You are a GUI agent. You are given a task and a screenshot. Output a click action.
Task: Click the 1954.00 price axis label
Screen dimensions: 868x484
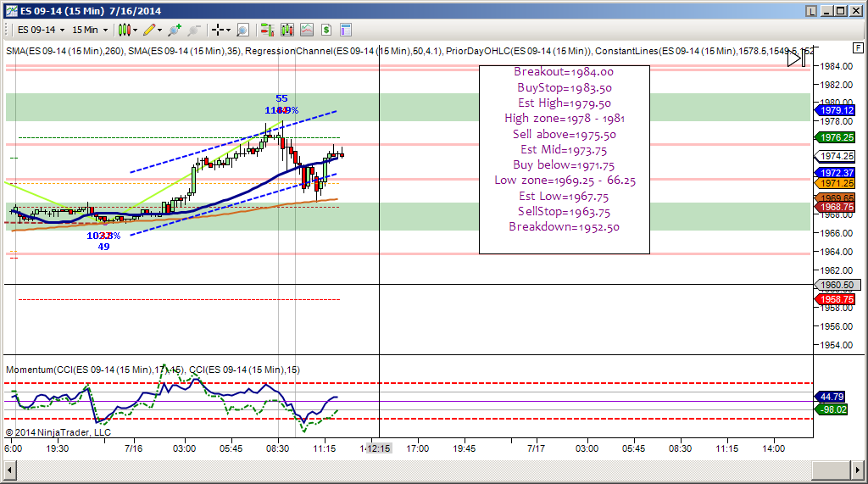click(837, 345)
